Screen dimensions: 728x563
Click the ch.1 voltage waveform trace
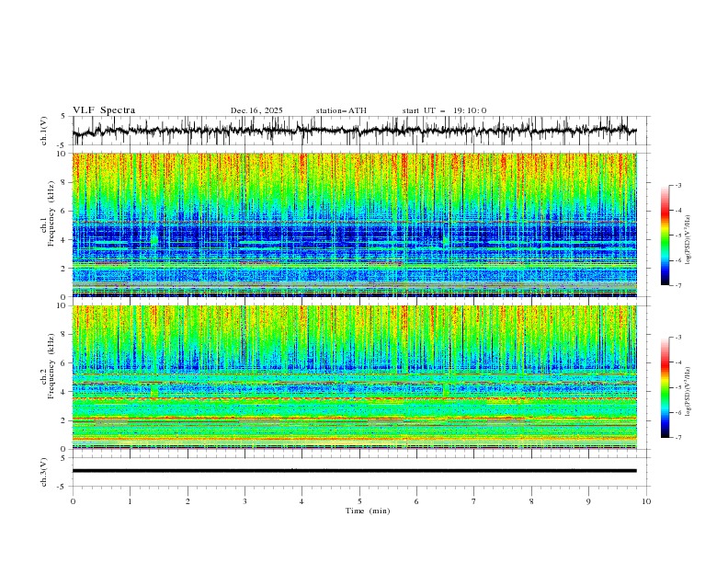(354, 131)
